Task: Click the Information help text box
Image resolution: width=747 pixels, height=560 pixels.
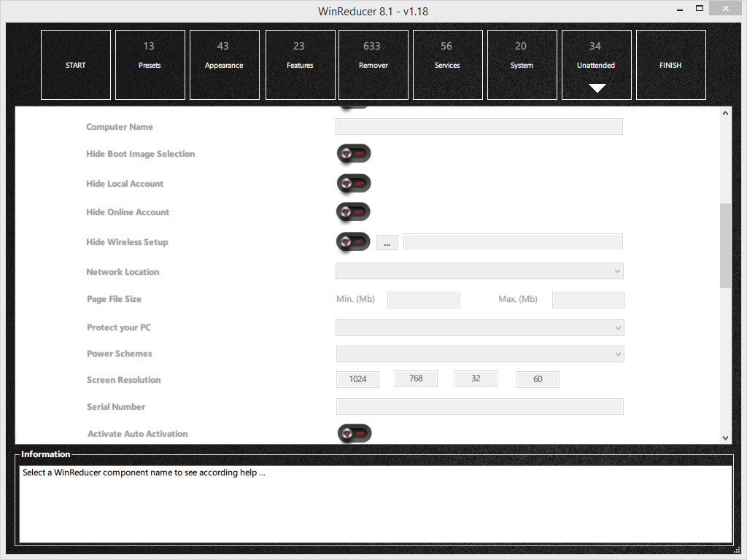Action: click(x=376, y=504)
